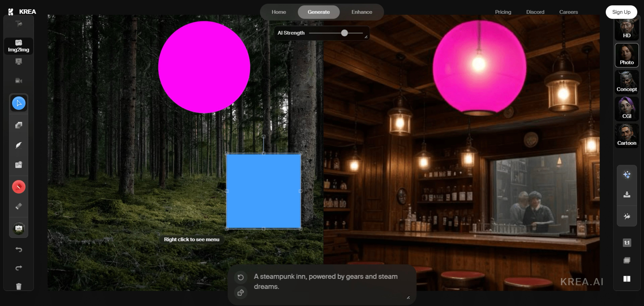This screenshot has height=306, width=644.
Task: Toggle the overlay view layout icon
Action: [x=627, y=260]
